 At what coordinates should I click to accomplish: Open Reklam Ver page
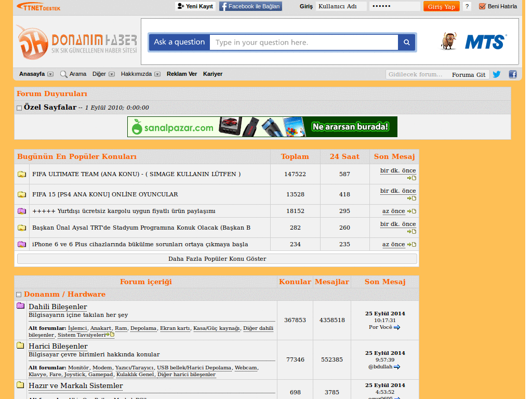tap(182, 74)
